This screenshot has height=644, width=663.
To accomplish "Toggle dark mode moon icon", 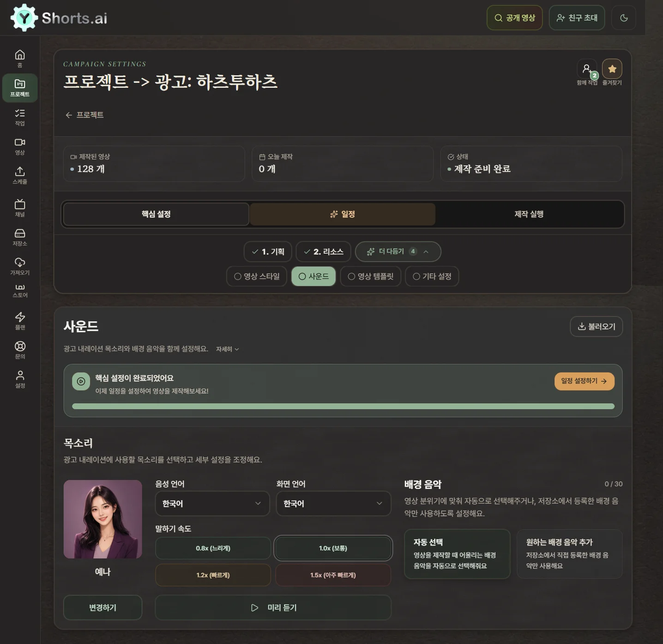I will [624, 18].
